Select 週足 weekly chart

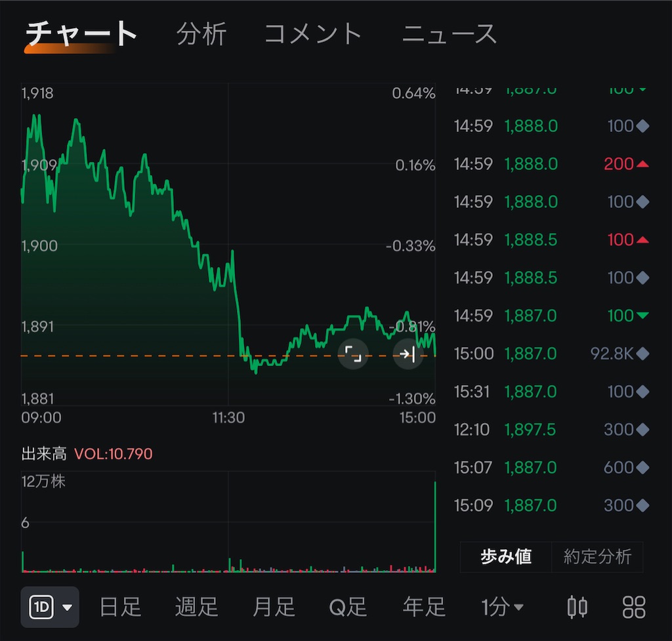pyautogui.click(x=196, y=607)
